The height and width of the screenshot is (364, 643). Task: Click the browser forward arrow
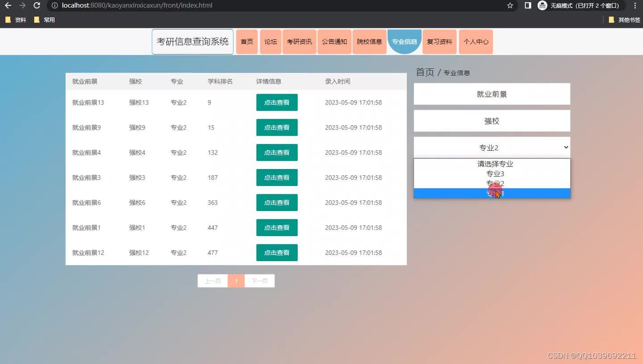[x=22, y=5]
